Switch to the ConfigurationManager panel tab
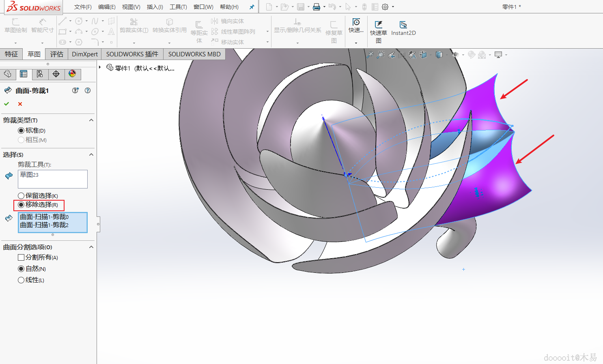The height and width of the screenshot is (364, 603). [40, 74]
